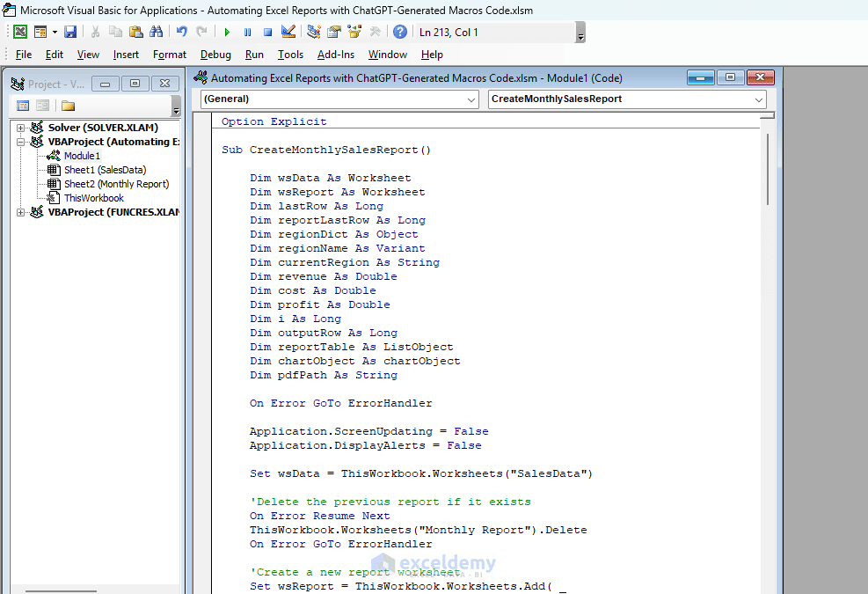Expand the Solver (SOLVER.XLAM) node
Viewport: 868px width, 594px height.
point(20,128)
